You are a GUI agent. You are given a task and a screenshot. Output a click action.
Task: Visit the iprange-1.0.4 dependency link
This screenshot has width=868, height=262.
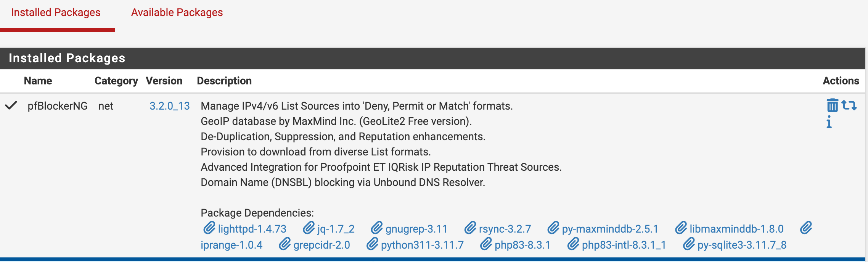coord(231,245)
